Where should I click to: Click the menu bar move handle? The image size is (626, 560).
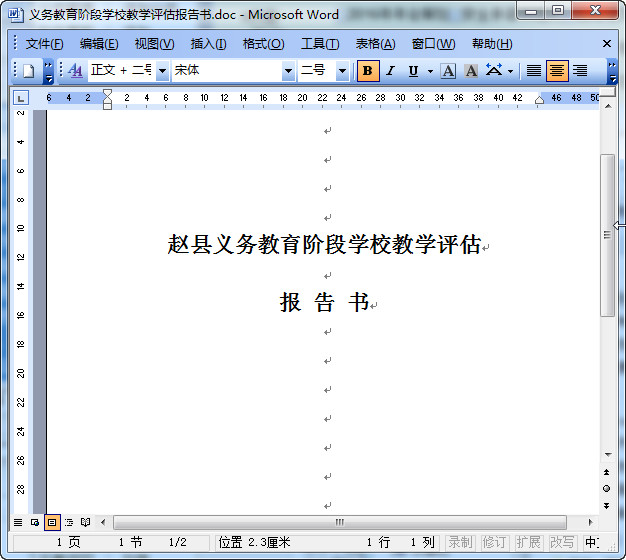15,43
